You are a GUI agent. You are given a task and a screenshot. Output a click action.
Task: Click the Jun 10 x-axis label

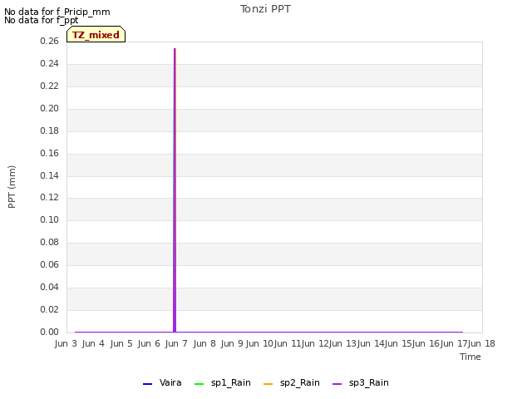coord(259,344)
